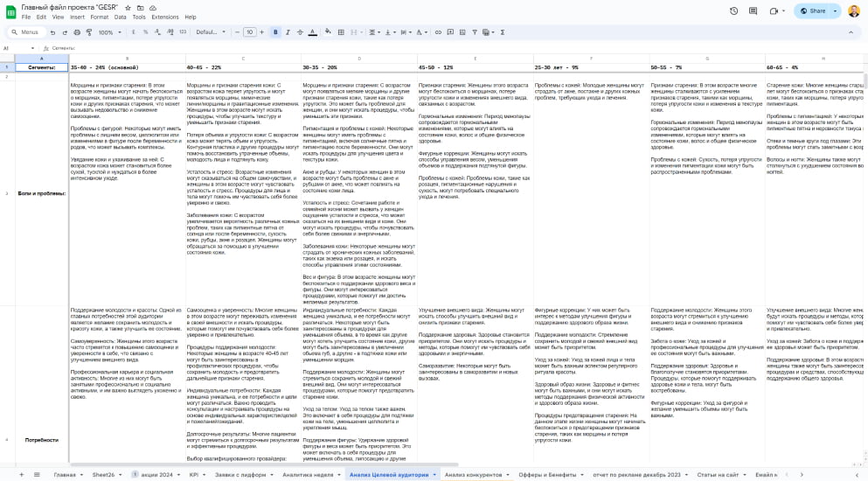
Task: Open the Format menu
Action: point(100,17)
